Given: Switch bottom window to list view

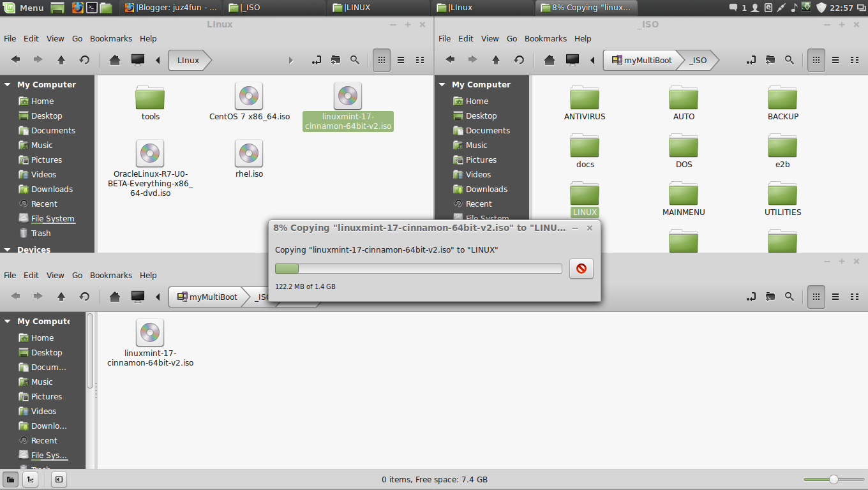Looking at the screenshot, I should tap(835, 297).
